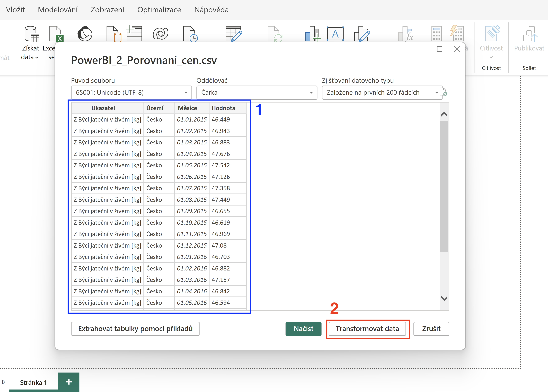Add a new page with the plus button
The image size is (548, 392).
pyautogui.click(x=69, y=382)
